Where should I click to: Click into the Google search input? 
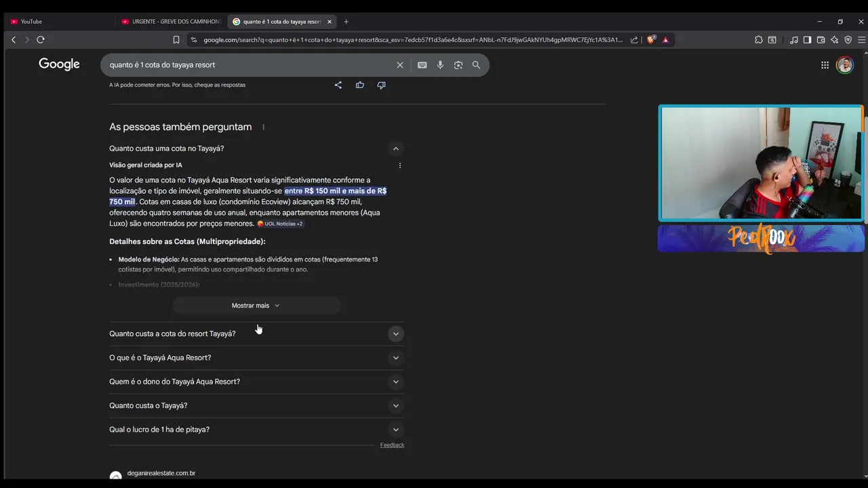[251, 65]
